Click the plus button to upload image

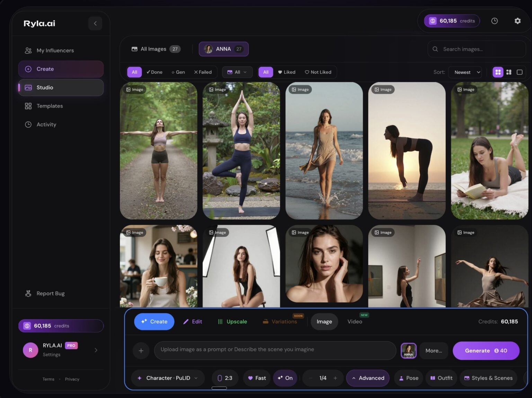[x=141, y=351]
